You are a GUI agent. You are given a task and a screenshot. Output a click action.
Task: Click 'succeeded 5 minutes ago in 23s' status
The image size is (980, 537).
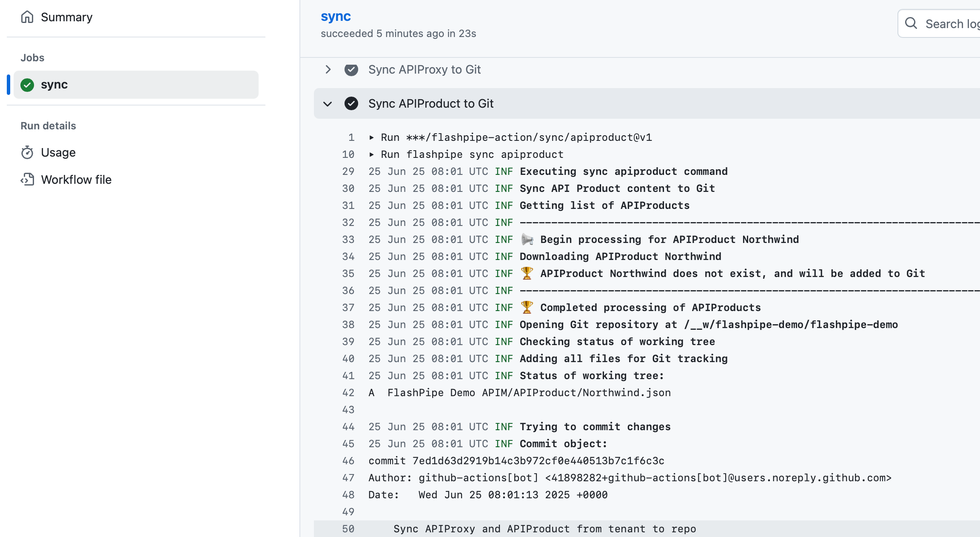coord(398,34)
